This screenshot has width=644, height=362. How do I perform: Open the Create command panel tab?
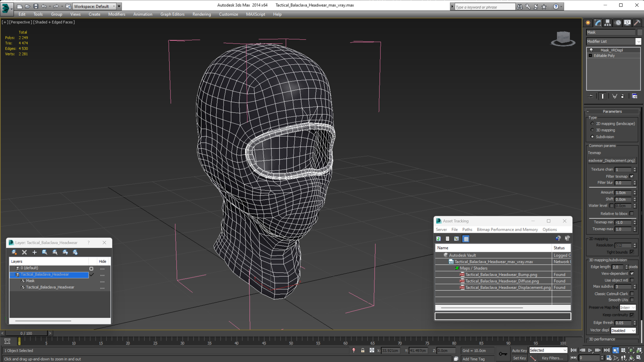[x=588, y=23]
